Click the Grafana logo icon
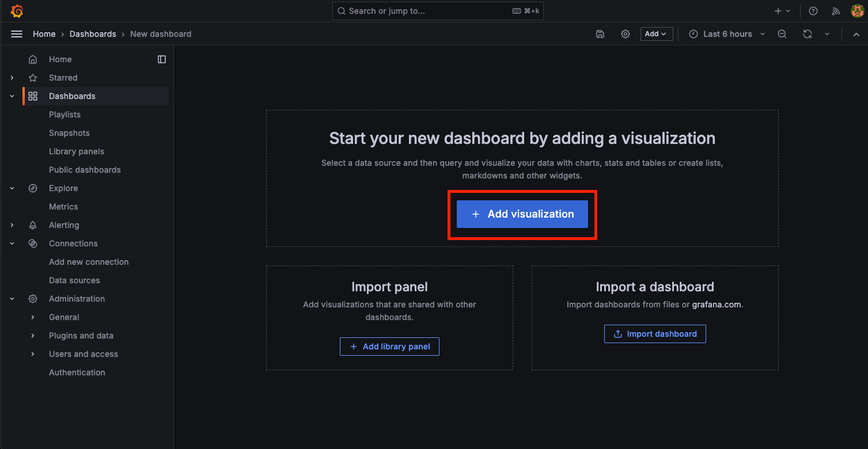This screenshot has width=868, height=449. (17, 11)
